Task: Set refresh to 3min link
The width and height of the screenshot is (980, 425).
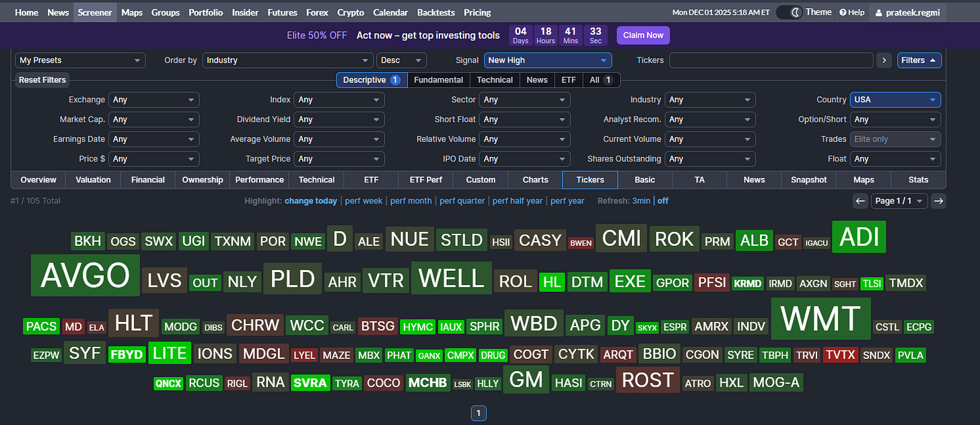Action: tap(641, 201)
